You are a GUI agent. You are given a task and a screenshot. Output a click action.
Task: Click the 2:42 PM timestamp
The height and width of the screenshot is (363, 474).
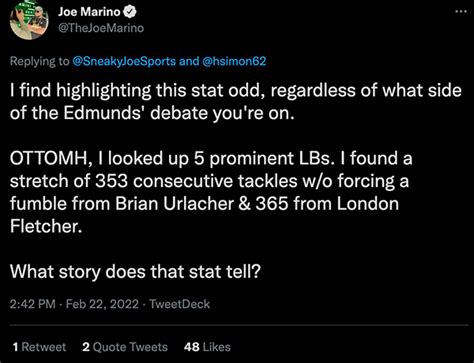32,304
